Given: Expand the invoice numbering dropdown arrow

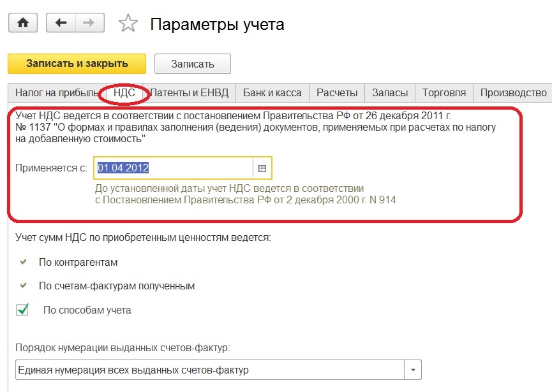Looking at the screenshot, I should pos(413,370).
